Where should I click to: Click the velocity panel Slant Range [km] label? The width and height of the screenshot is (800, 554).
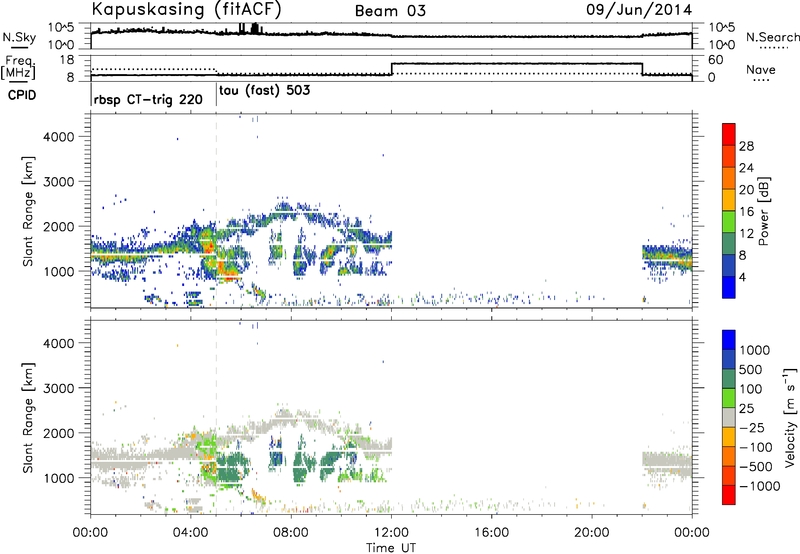click(x=28, y=417)
